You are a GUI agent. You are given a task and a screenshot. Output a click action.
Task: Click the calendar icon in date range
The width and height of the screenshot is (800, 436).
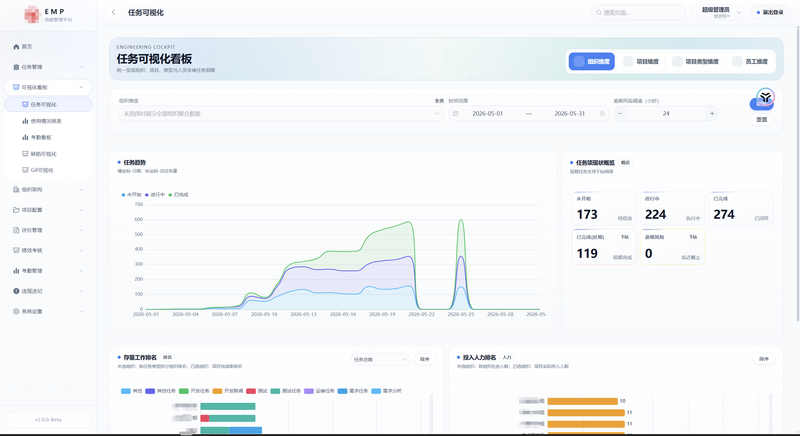[x=456, y=113]
